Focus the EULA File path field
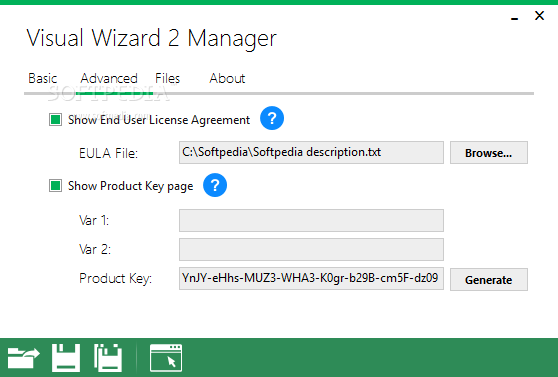 point(311,152)
